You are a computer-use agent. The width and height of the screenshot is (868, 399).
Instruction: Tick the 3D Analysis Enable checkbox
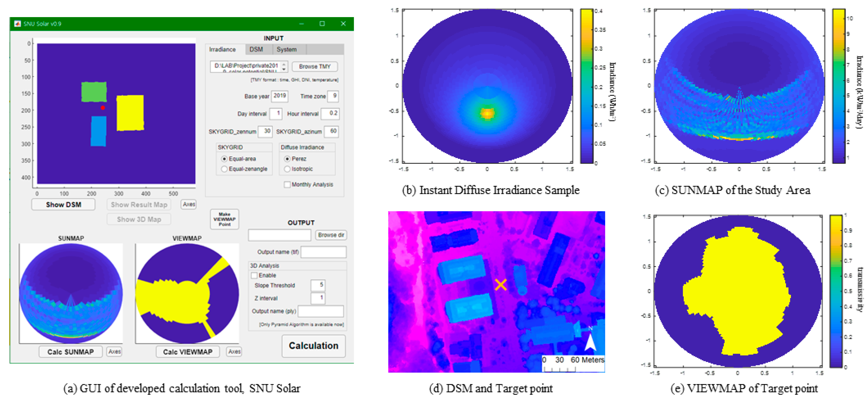pyautogui.click(x=254, y=276)
